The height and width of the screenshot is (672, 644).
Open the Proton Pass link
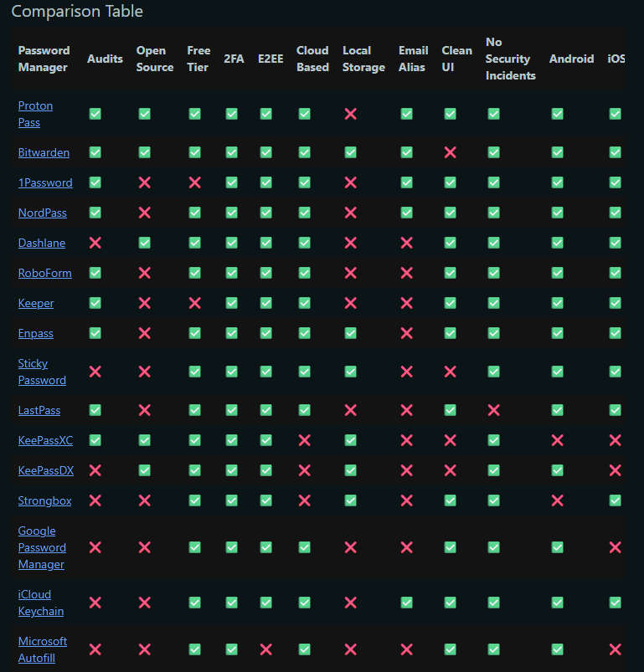[x=35, y=114]
